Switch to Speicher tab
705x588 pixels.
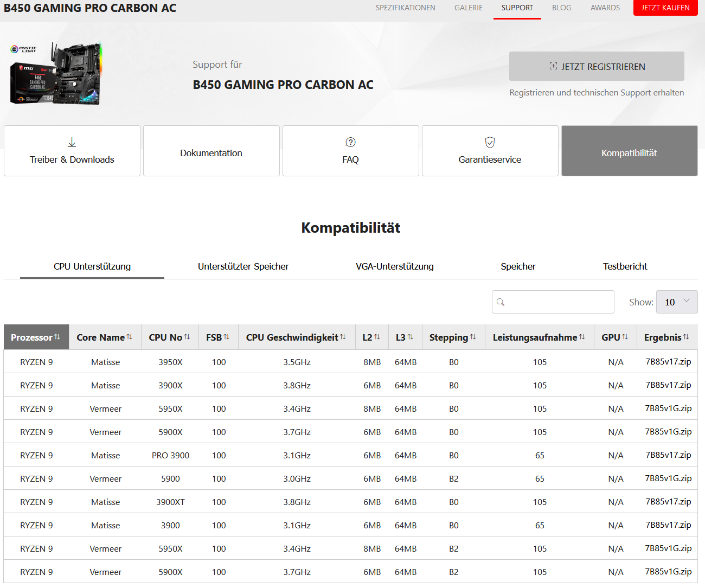pyautogui.click(x=518, y=266)
